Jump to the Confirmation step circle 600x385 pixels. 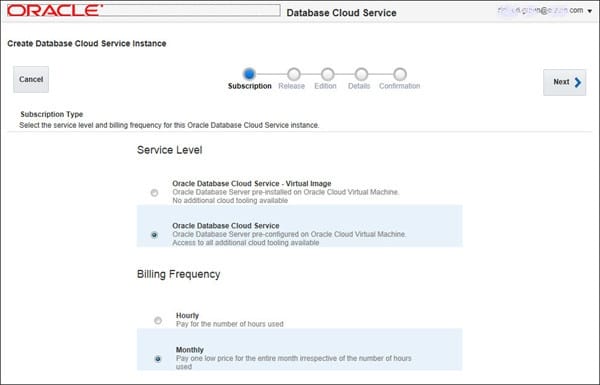point(400,74)
